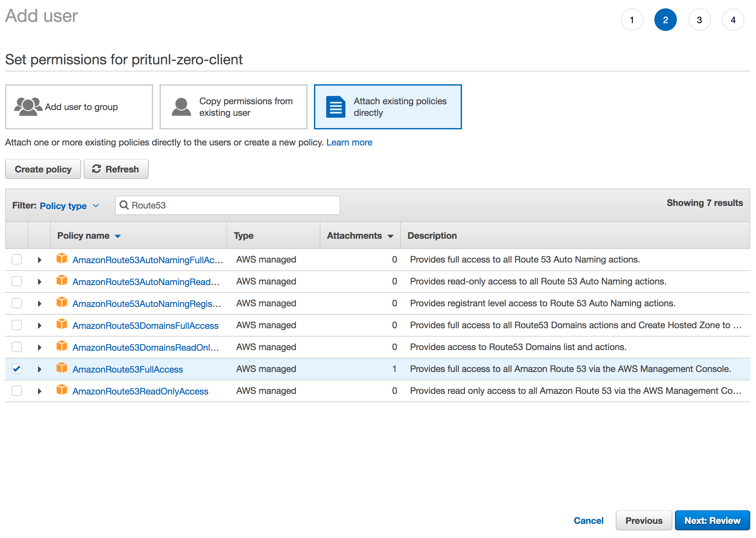Go back with the Previous button

coord(644,520)
